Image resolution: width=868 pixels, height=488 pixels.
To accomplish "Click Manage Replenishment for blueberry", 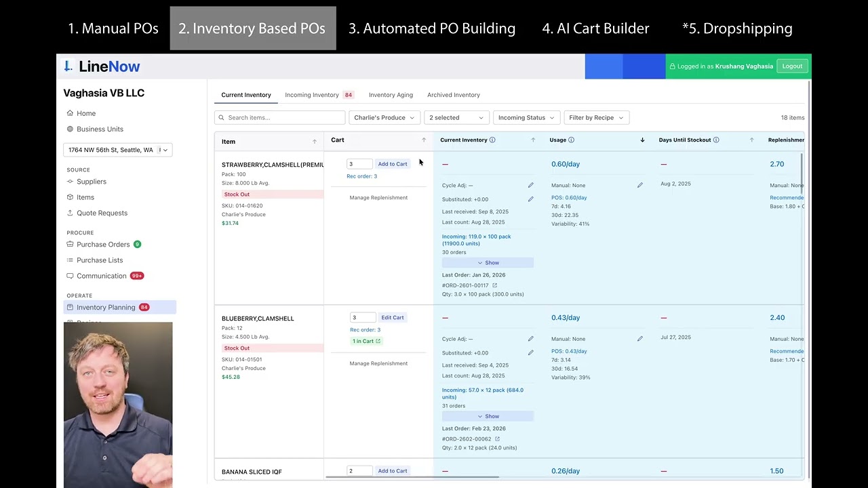I will click(378, 363).
